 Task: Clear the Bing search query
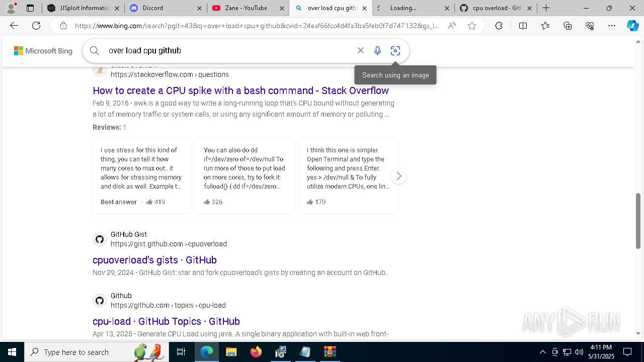[361, 50]
